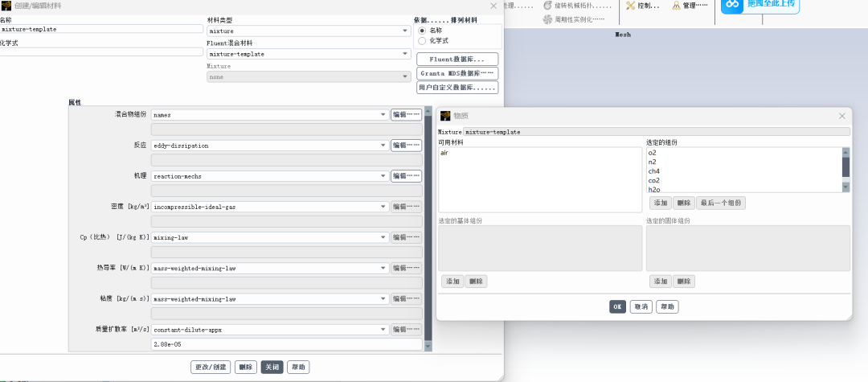Click the 关闭 button

[272, 367]
